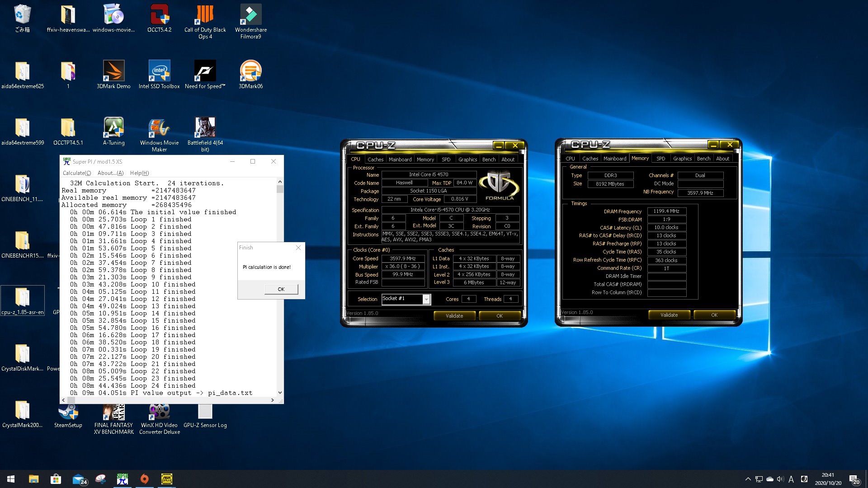Open Memory tab in left CPU-Z window

[425, 160]
